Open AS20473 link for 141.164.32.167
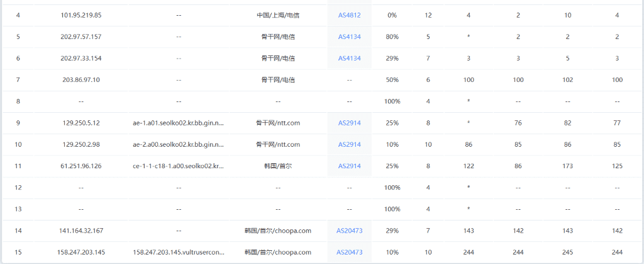 [349, 231]
